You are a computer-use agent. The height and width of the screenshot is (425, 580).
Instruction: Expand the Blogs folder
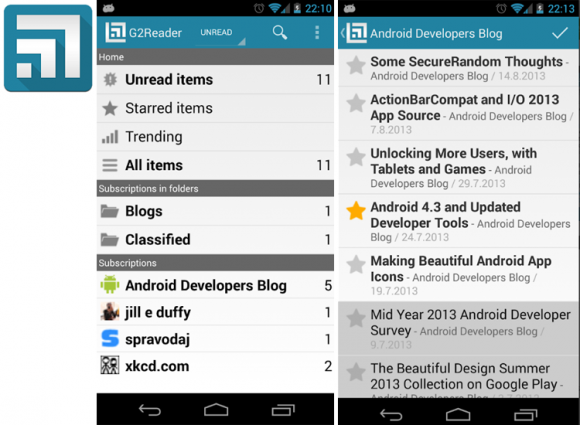coord(215,211)
